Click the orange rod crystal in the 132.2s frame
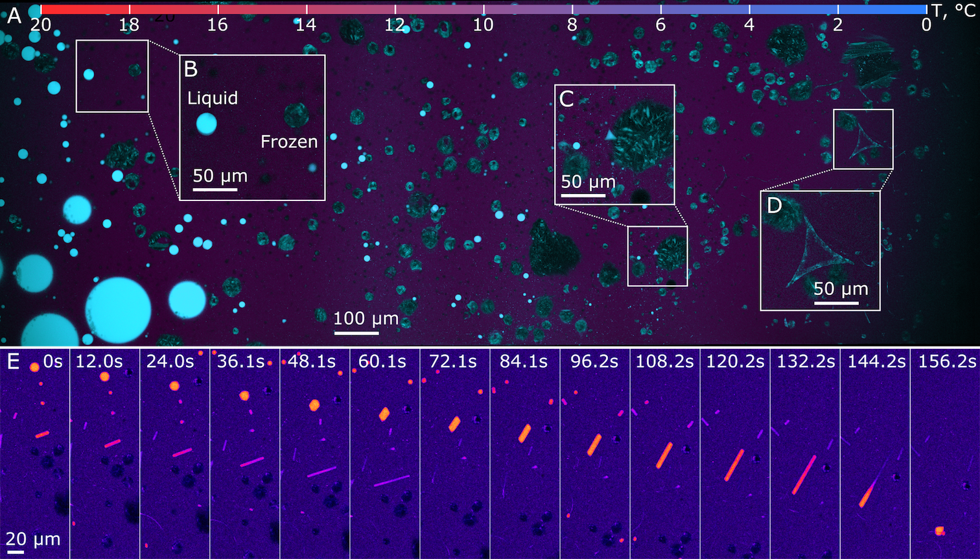Viewport: 980px width, 559px height. pyautogui.click(x=804, y=475)
